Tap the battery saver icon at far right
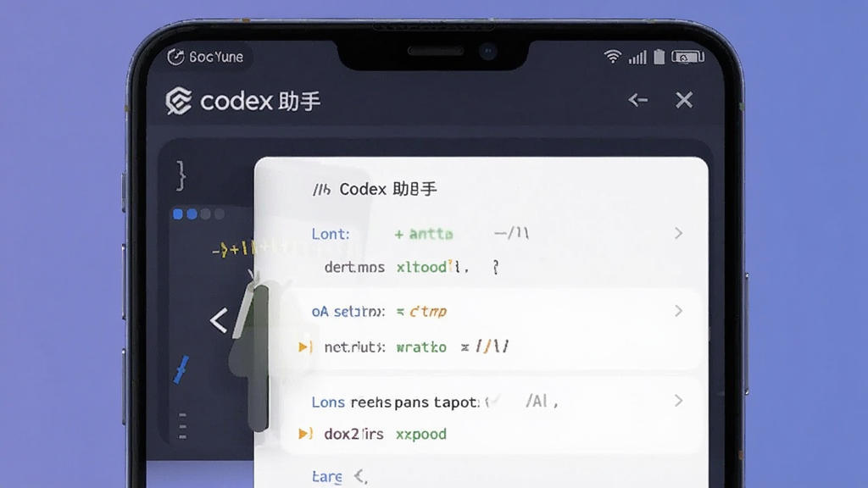This screenshot has height=488, width=868. (687, 57)
